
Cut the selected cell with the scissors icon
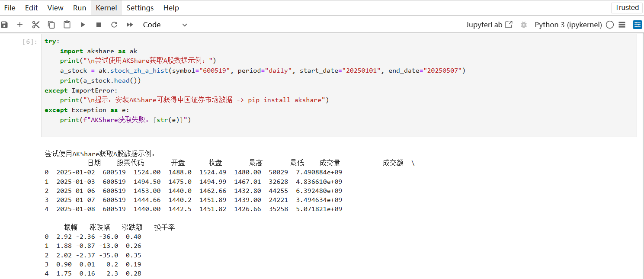click(x=36, y=25)
